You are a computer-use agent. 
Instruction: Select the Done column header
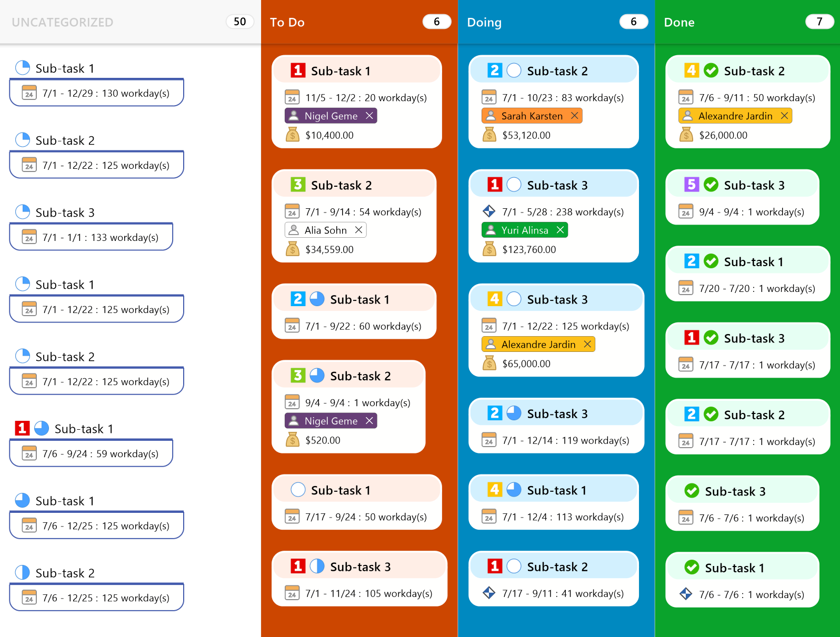(x=747, y=22)
